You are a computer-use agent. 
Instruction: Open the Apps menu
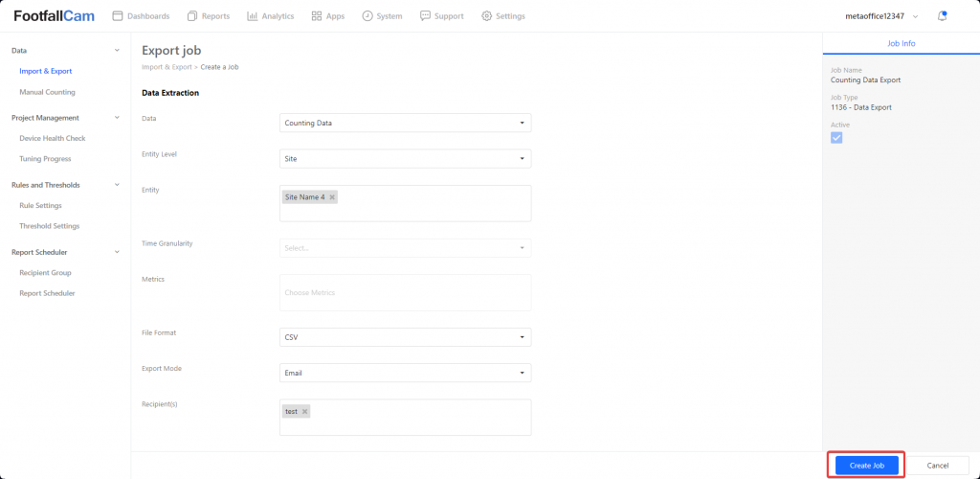tap(328, 16)
